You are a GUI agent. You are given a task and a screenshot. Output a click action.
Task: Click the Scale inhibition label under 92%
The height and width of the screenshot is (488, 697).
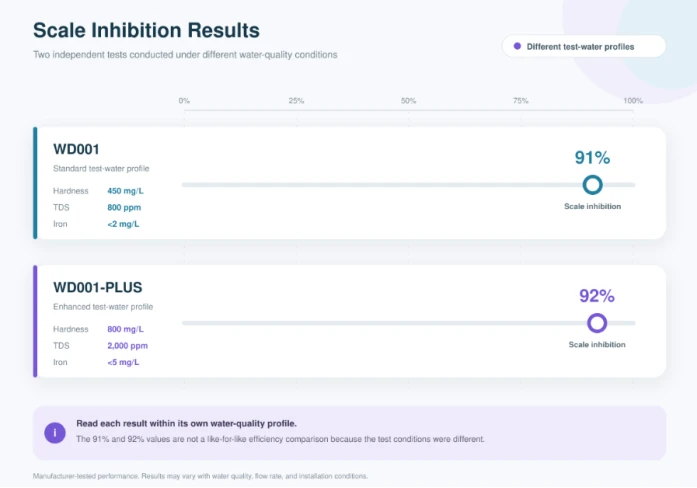click(x=597, y=344)
